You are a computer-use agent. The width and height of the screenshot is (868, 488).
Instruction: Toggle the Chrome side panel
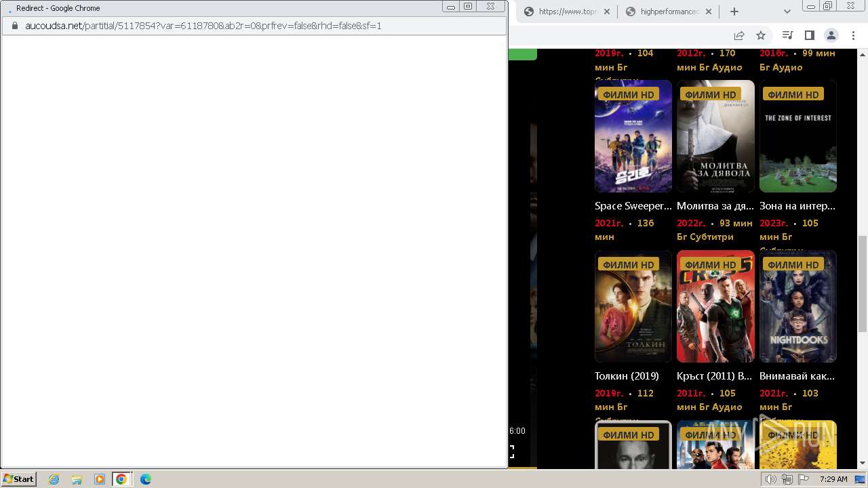809,35
